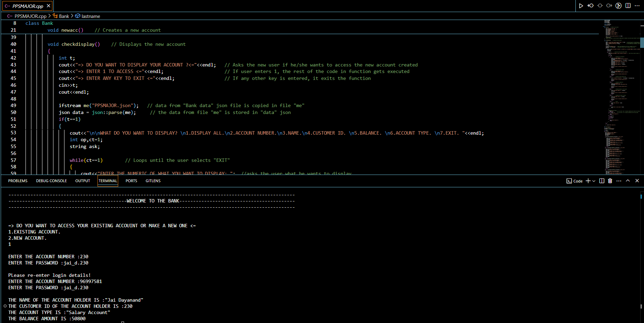The image size is (644, 323).
Task: Click the GitLens file annotations icon
Action: click(619, 6)
